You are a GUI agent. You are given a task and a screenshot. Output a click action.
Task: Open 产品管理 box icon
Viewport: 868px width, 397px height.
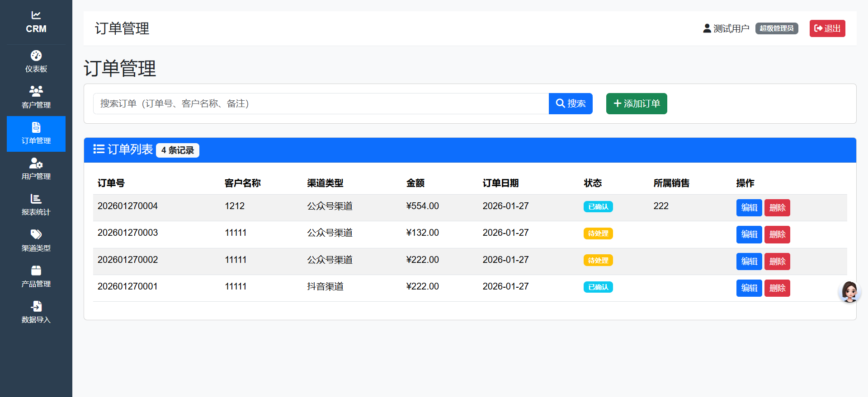pyautogui.click(x=36, y=271)
